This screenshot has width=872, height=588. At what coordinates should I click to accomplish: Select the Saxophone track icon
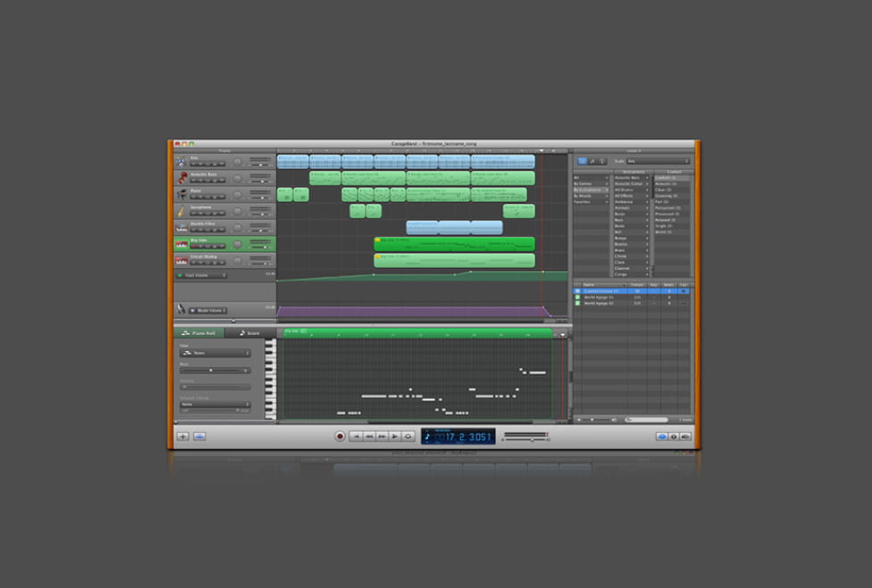[181, 211]
